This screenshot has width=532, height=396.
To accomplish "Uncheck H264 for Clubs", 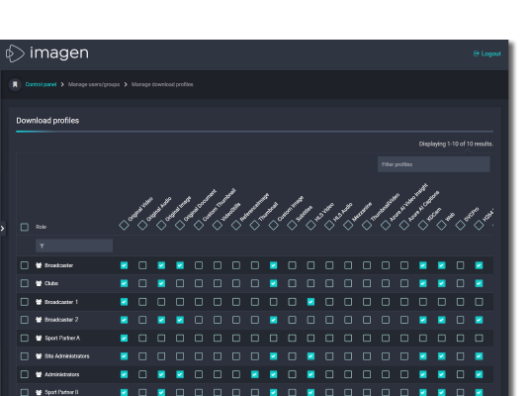I will coord(479,283).
